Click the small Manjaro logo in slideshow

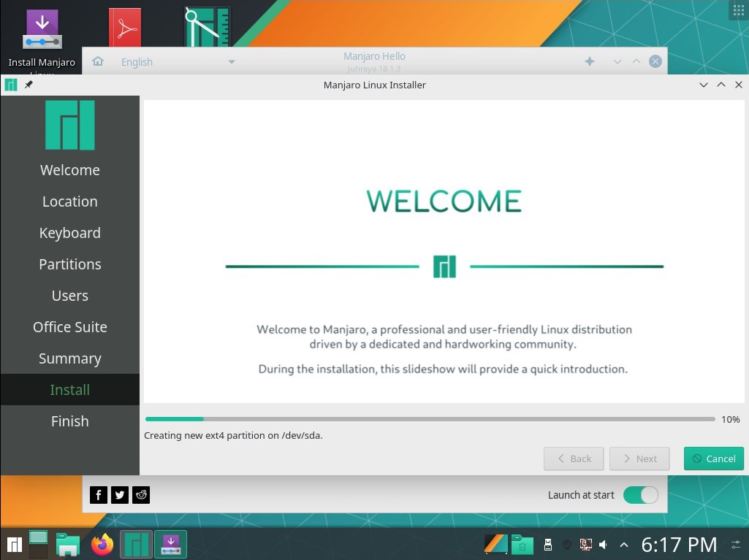[x=444, y=266]
